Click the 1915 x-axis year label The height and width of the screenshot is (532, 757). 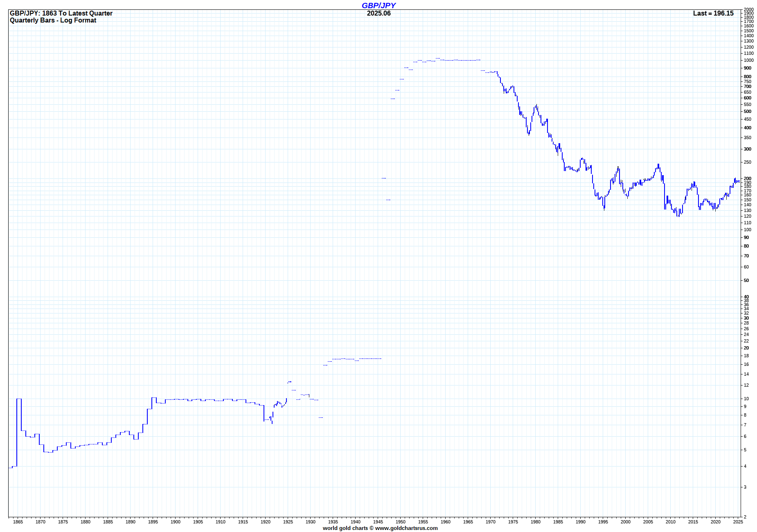coord(243,522)
